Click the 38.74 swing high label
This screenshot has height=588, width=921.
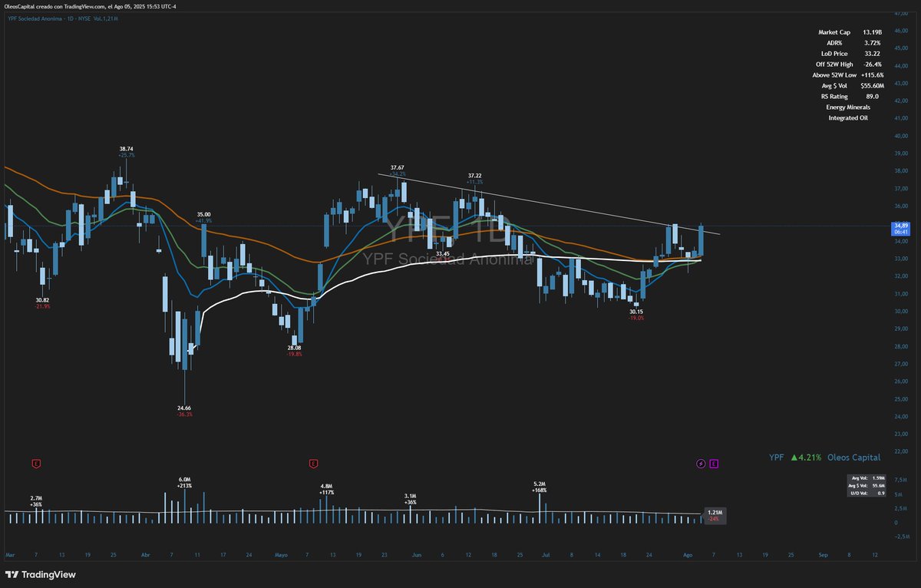pos(126,148)
